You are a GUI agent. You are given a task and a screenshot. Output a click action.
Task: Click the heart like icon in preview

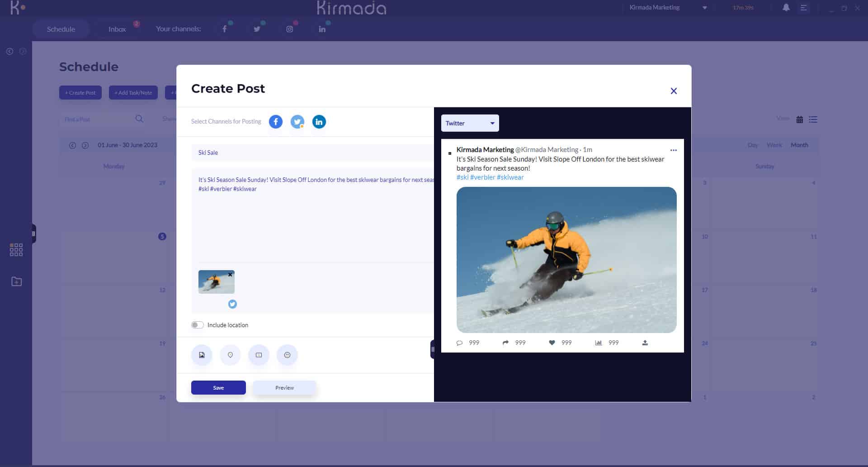tap(552, 343)
